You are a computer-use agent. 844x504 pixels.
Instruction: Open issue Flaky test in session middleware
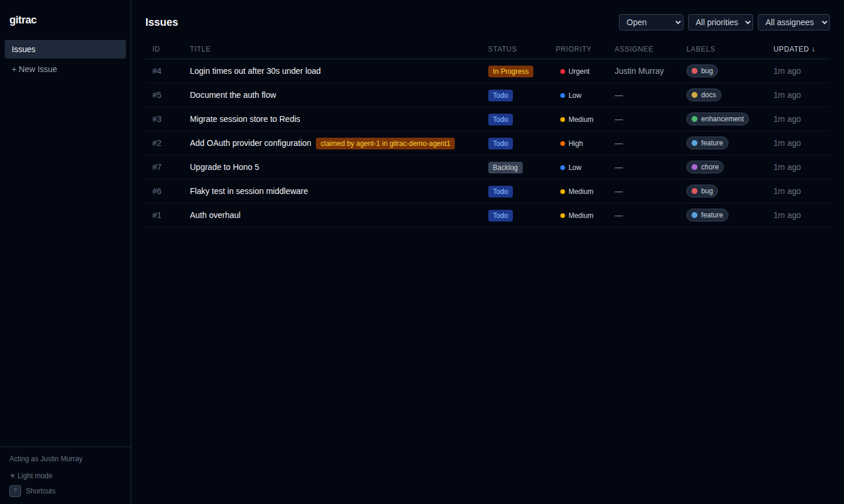[x=249, y=191]
